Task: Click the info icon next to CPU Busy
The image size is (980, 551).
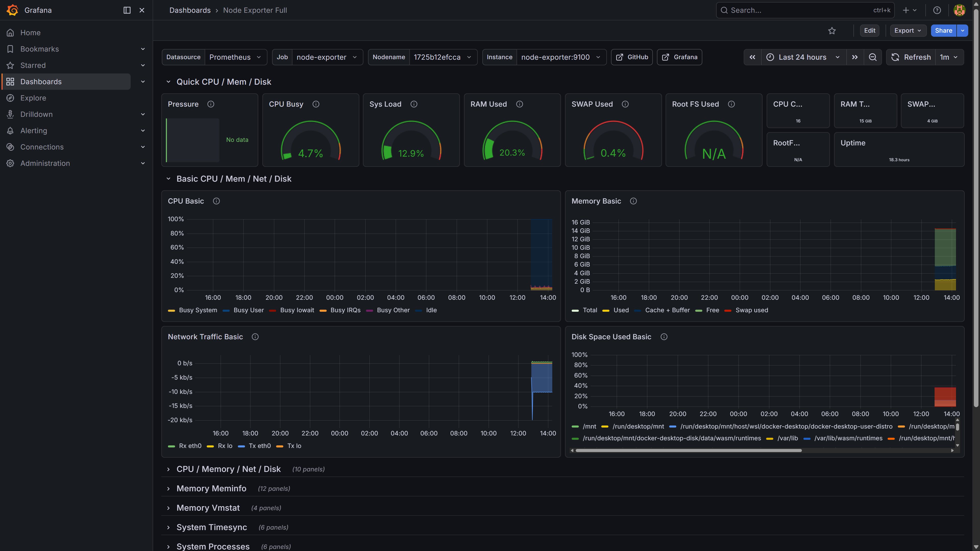Action: [316, 104]
